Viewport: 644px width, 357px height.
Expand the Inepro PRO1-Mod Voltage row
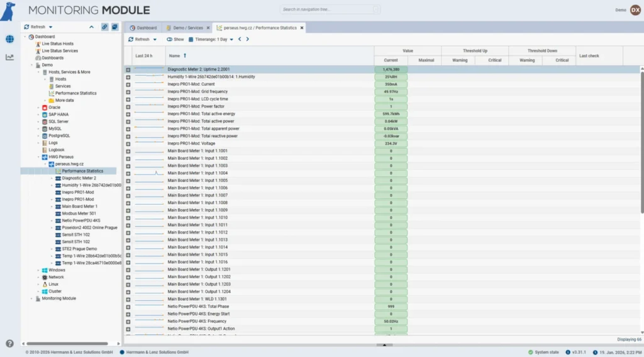point(128,144)
